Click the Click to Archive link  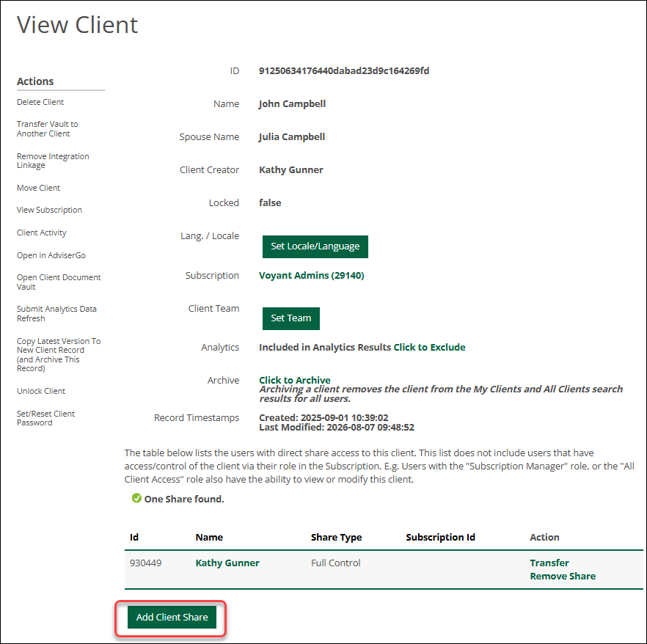point(295,380)
